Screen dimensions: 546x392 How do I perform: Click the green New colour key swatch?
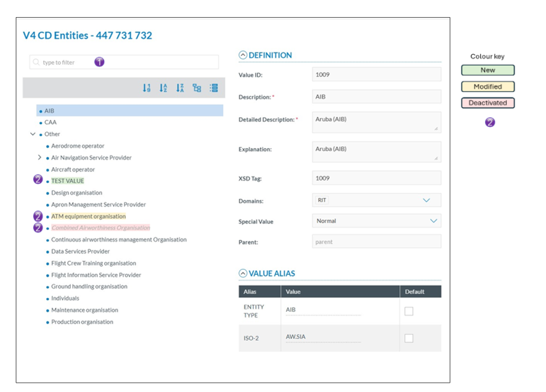[x=488, y=70]
